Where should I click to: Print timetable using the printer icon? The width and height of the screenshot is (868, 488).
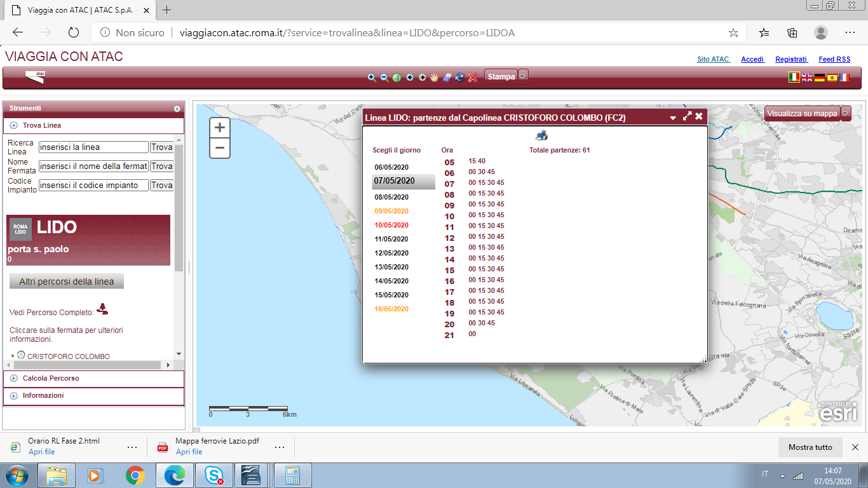(541, 135)
